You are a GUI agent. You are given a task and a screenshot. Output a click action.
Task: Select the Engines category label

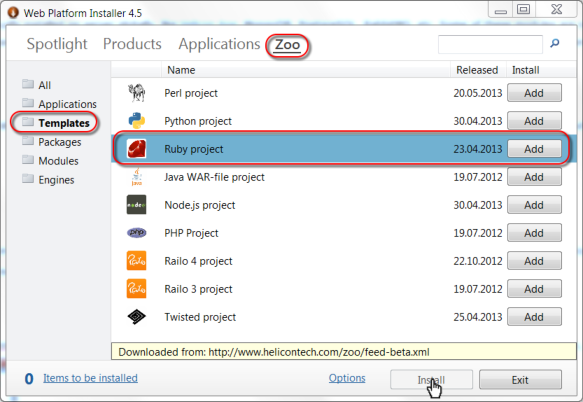[56, 180]
